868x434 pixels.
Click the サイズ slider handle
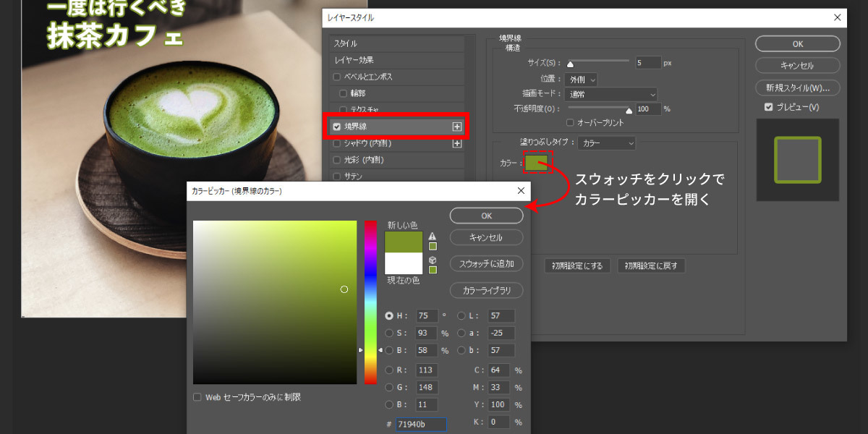(570, 64)
